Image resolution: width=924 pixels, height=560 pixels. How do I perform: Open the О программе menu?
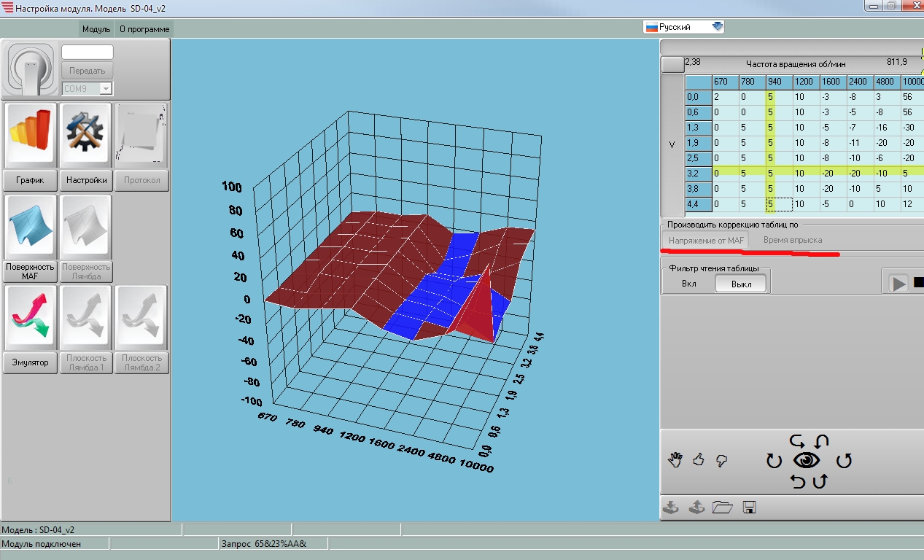tap(144, 29)
